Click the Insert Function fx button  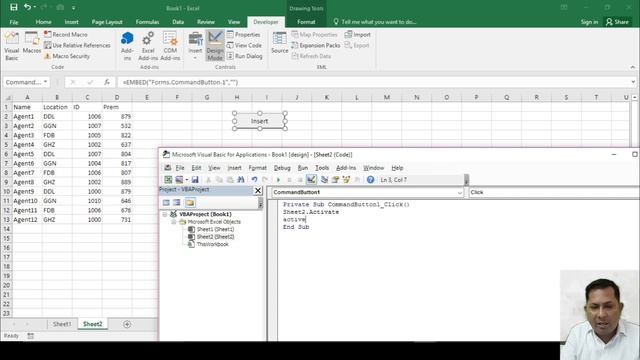(x=107, y=82)
